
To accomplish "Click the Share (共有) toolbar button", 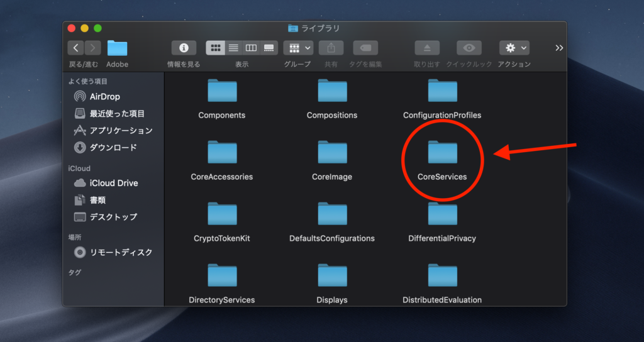I will coord(331,48).
